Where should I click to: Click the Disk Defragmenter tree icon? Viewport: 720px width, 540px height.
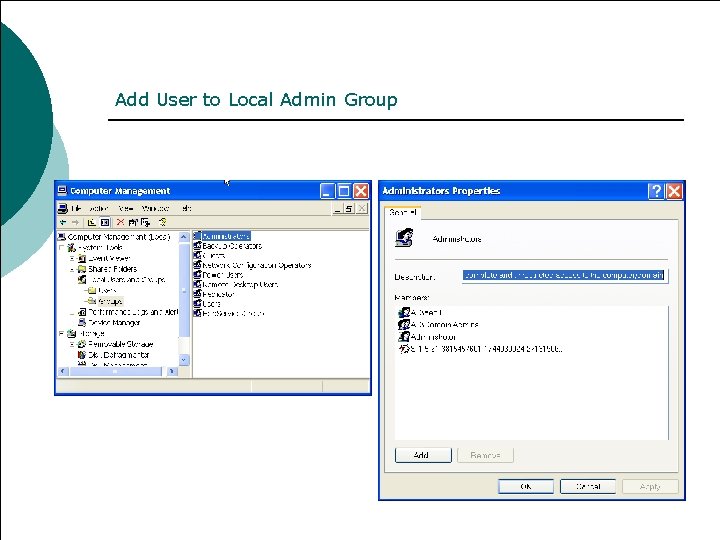tap(82, 355)
